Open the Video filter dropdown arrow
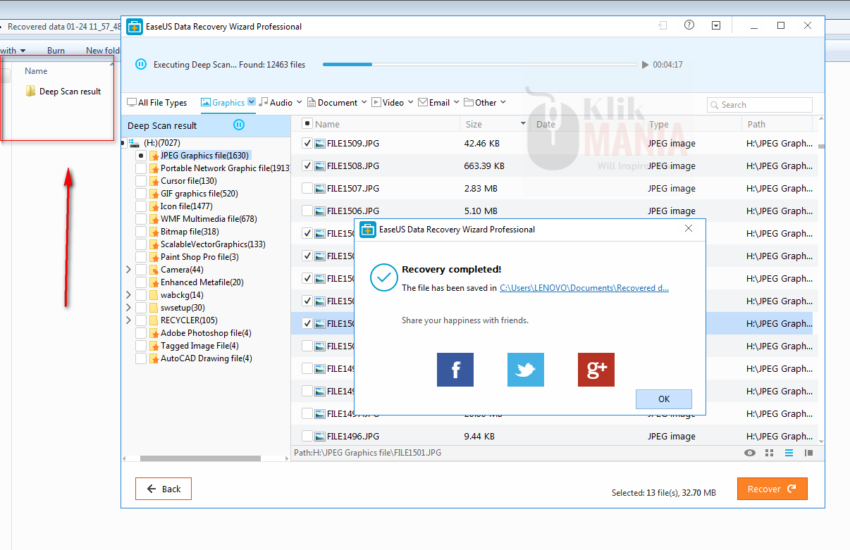Image resolution: width=850 pixels, height=550 pixels. pyautogui.click(x=410, y=102)
